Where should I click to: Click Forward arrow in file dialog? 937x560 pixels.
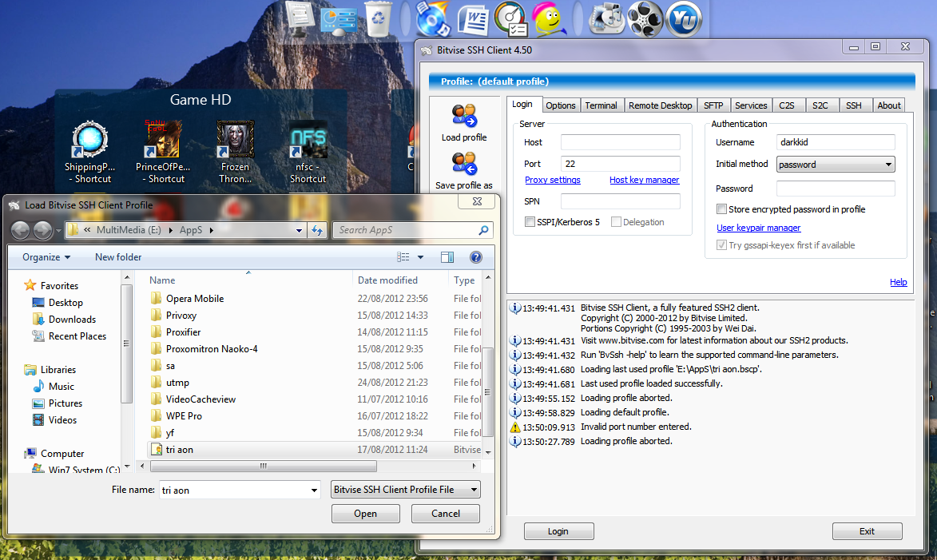(42, 229)
